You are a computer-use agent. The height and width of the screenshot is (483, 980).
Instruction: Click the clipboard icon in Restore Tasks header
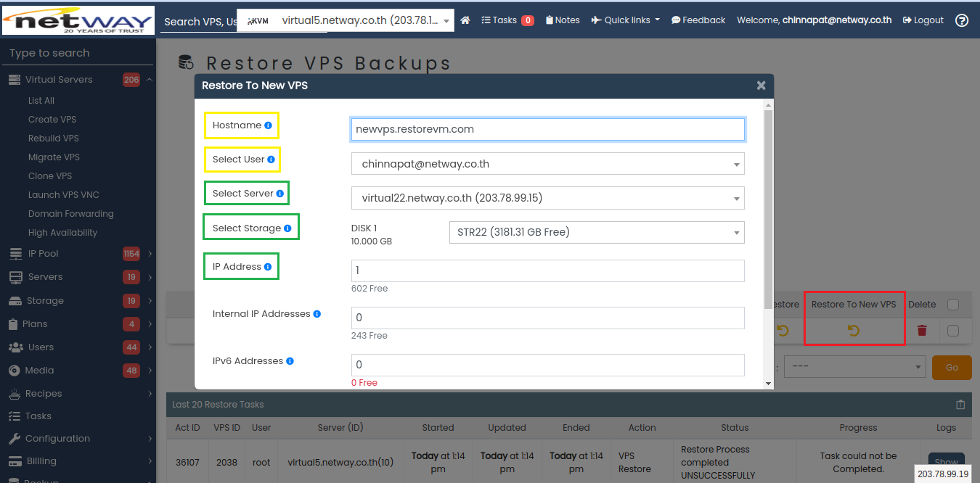point(960,405)
